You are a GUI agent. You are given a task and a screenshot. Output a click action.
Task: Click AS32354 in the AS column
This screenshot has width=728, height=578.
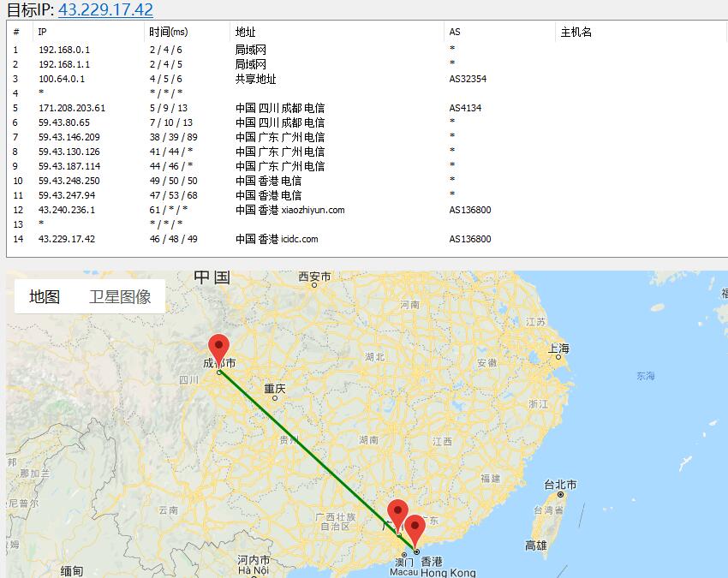click(x=468, y=79)
